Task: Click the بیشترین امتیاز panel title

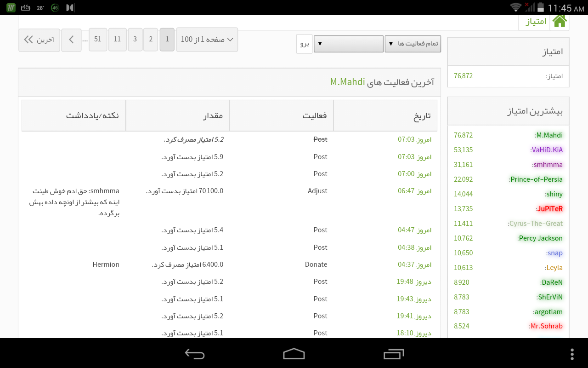Action: pos(535,111)
